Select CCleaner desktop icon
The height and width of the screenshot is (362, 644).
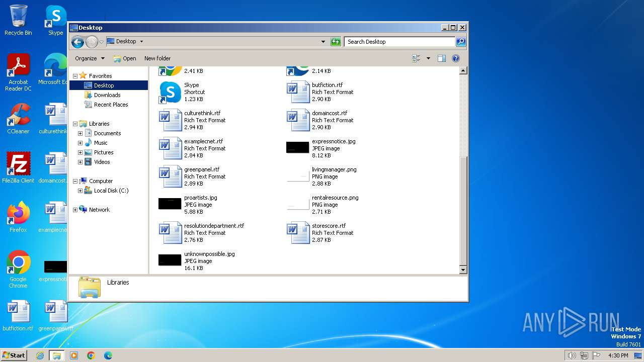tap(18, 119)
